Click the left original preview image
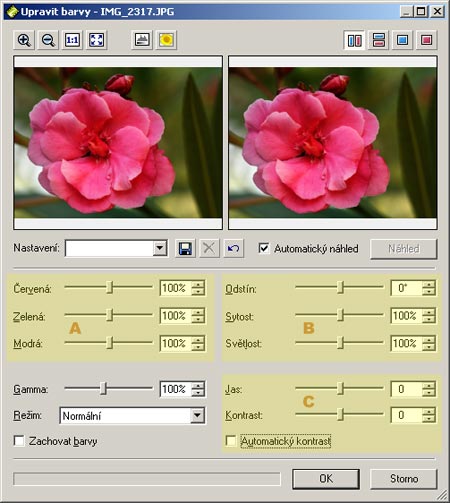Image resolution: width=450 pixels, height=503 pixels. tap(118, 143)
